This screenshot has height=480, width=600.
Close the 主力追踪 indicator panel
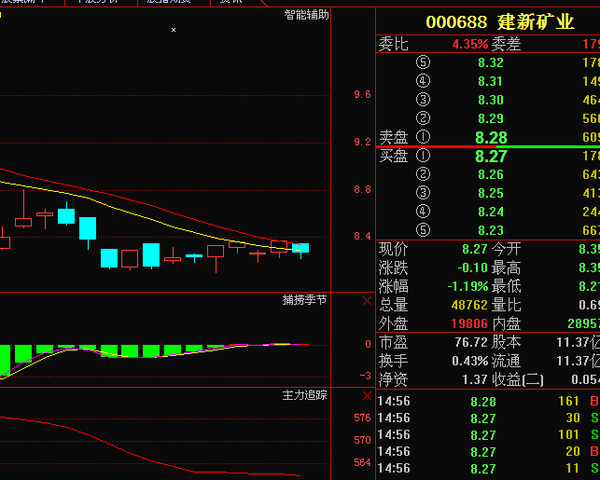[365, 396]
